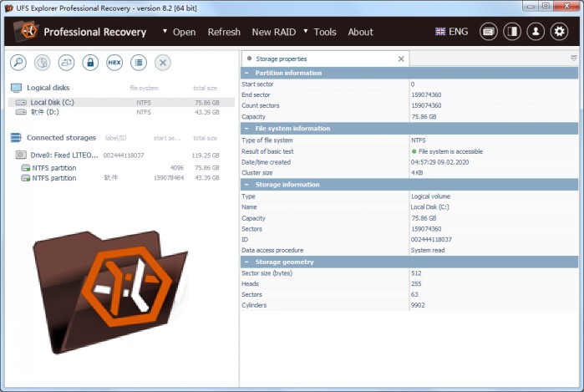This screenshot has height=392, width=584.
Task: Collapse the Storage geometry section
Action: (246, 262)
